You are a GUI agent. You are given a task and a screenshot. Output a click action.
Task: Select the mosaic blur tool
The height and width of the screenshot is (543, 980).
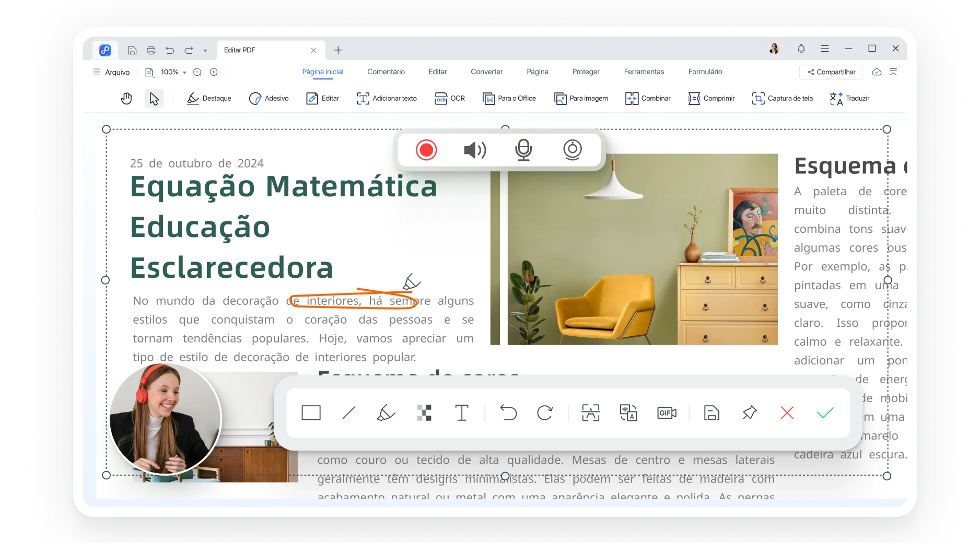click(x=424, y=413)
